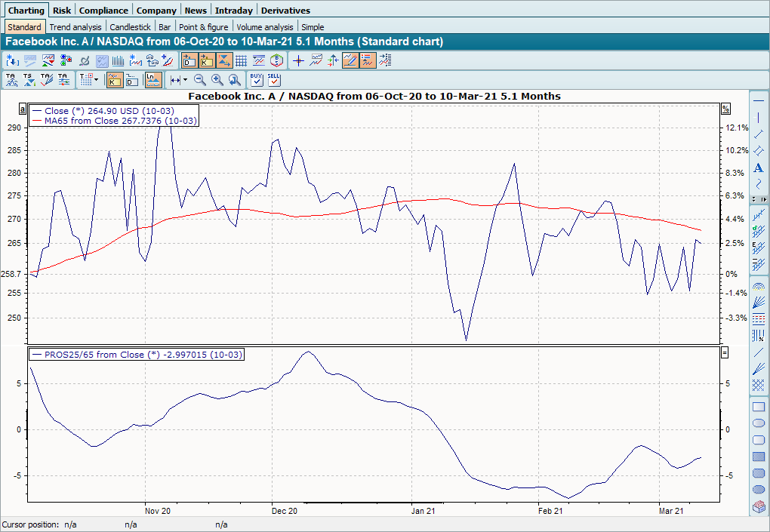This screenshot has height=532, width=770.
Task: Click the zoom in magnifier icon
Action: pos(217,79)
